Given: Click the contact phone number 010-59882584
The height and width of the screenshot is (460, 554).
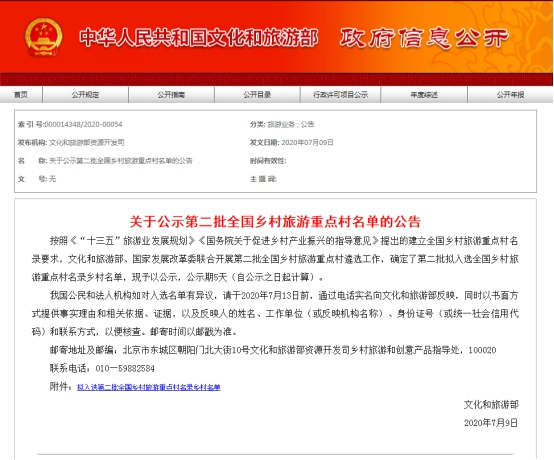Looking at the screenshot, I should pos(125,368).
